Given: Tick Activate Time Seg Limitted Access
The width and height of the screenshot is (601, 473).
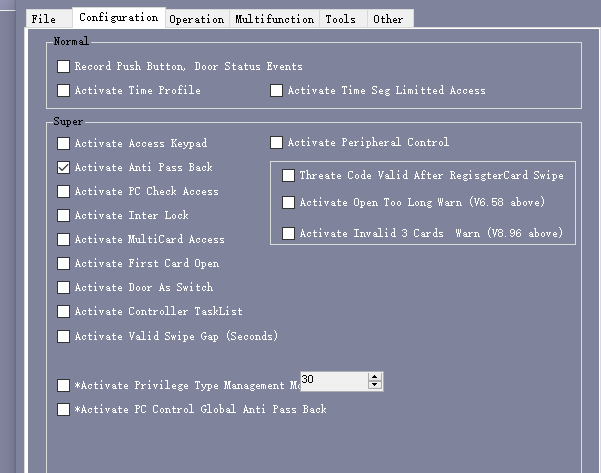Looking at the screenshot, I should pyautogui.click(x=276, y=90).
